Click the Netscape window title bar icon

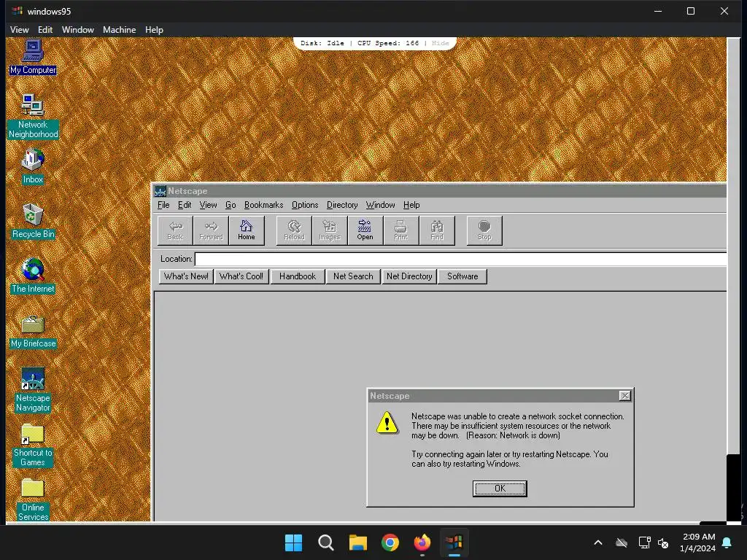[x=160, y=191]
